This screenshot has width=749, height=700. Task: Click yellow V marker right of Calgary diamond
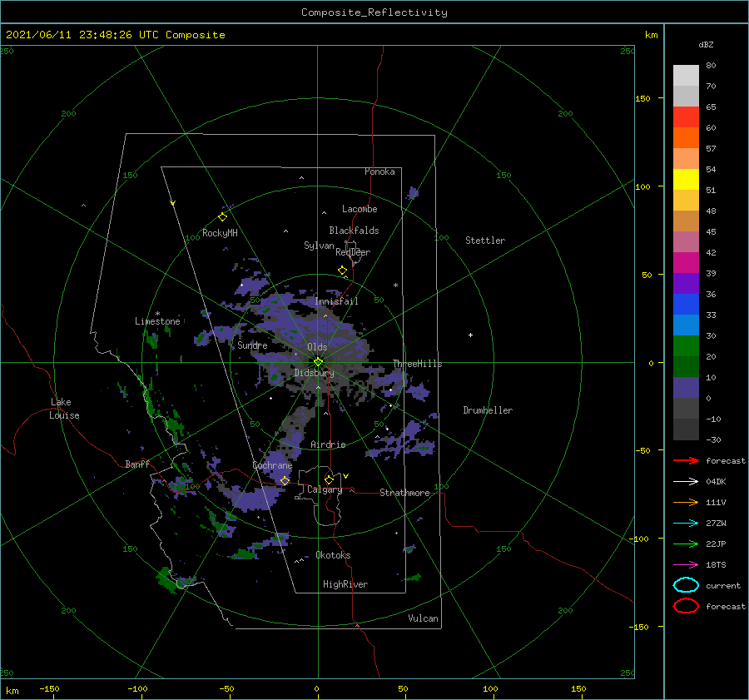tap(345, 476)
